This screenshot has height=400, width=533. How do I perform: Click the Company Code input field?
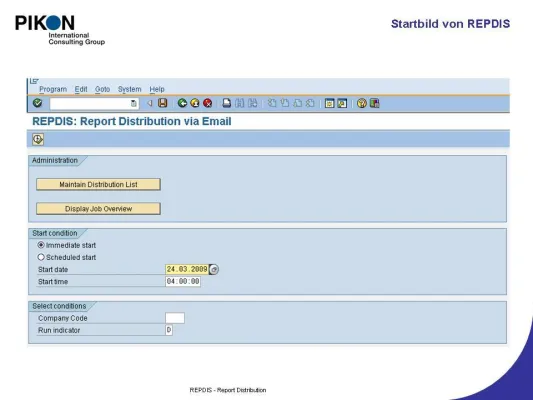click(x=175, y=318)
